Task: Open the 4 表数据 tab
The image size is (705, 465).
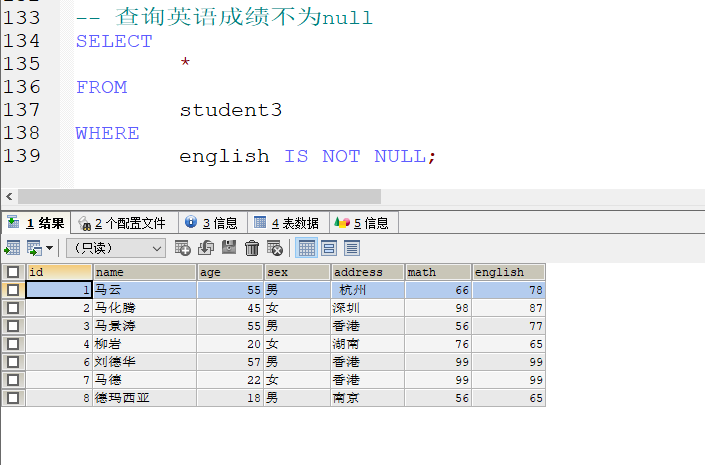Action: point(288,223)
